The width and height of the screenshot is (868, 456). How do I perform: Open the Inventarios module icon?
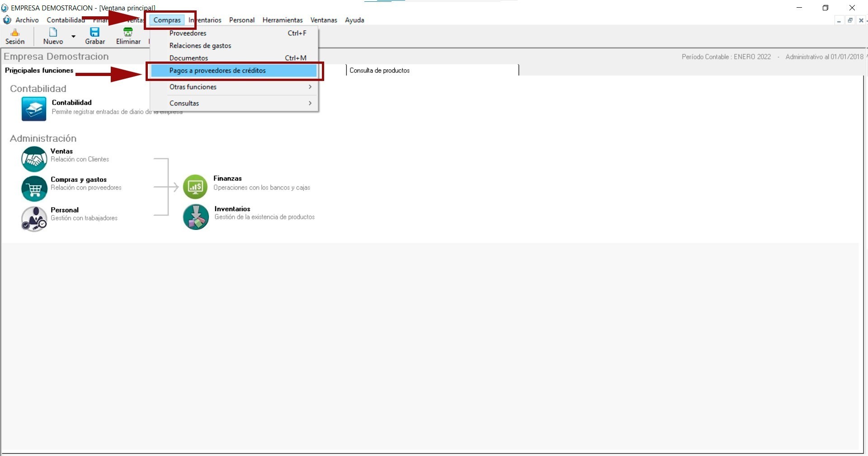pyautogui.click(x=195, y=217)
